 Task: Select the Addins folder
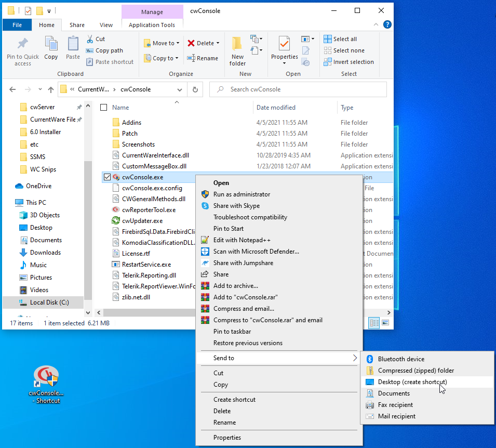[131, 123]
